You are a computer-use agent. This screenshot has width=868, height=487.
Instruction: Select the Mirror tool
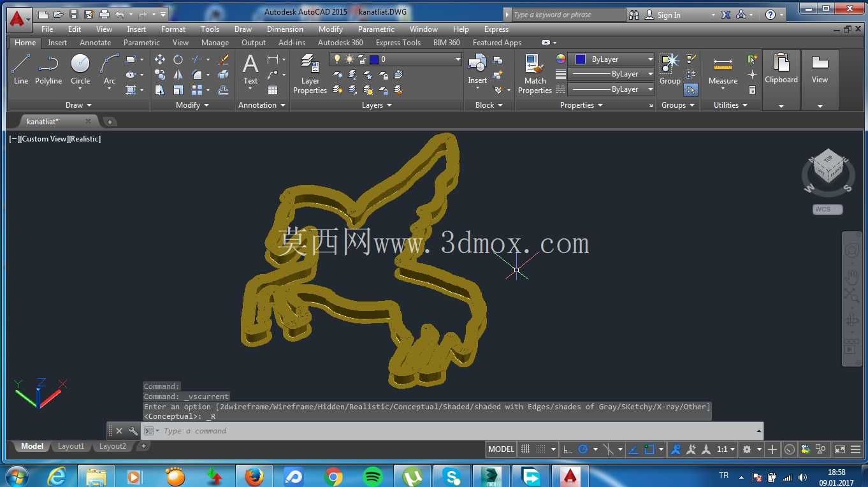click(178, 75)
